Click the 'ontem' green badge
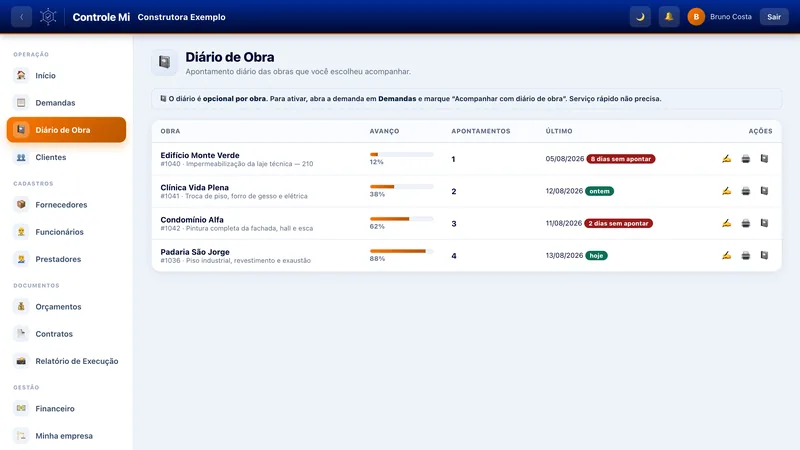 pyautogui.click(x=599, y=191)
